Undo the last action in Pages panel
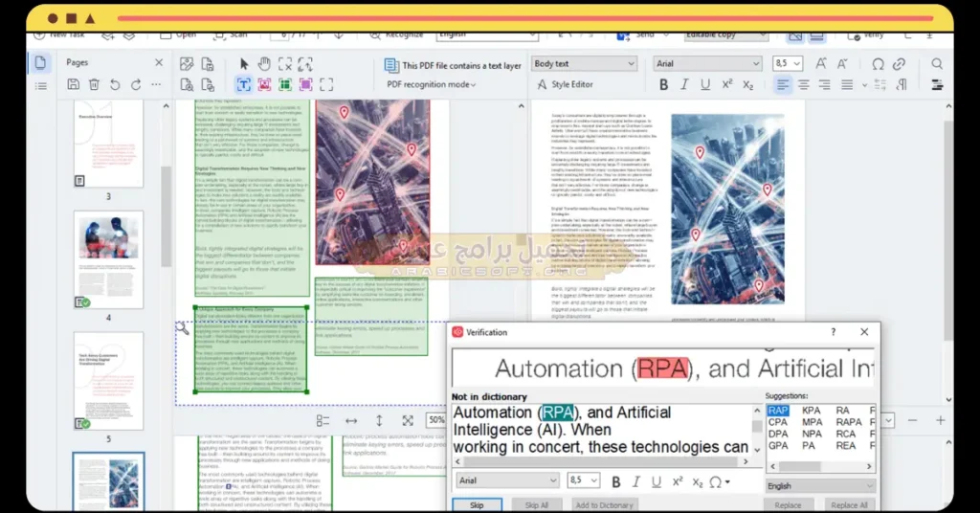The height and width of the screenshot is (513, 980). (115, 84)
